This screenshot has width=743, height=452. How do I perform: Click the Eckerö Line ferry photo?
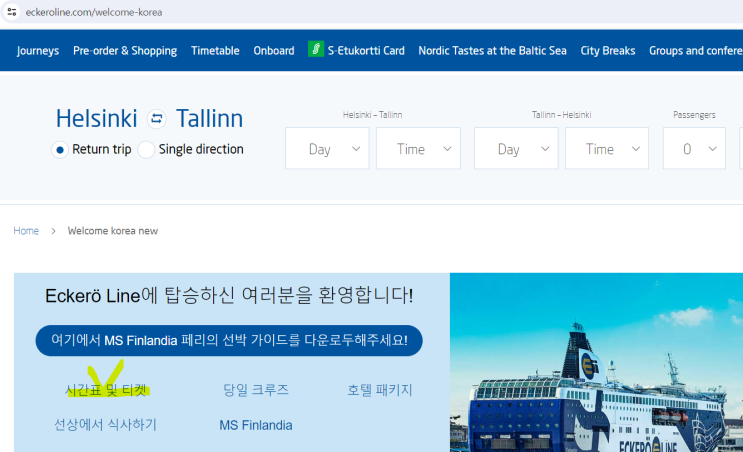coord(597,362)
